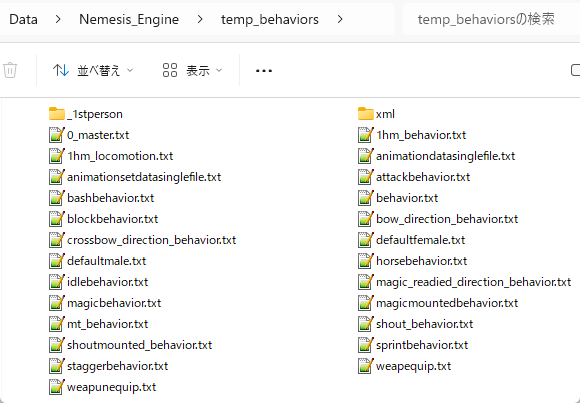The height and width of the screenshot is (403, 580).
Task: Expand chevron after temp_behaviors in breadcrumb
Action: tap(340, 19)
